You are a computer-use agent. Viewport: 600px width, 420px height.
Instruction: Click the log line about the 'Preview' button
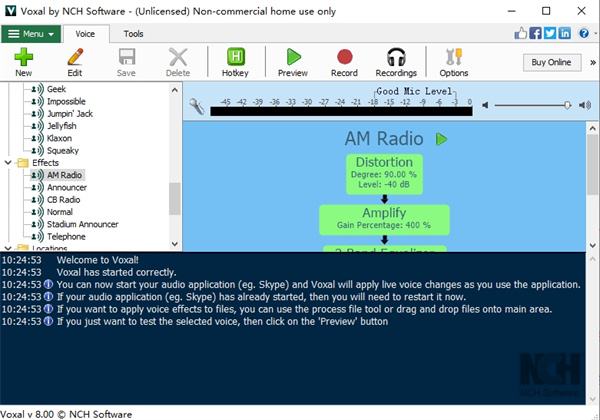point(222,321)
